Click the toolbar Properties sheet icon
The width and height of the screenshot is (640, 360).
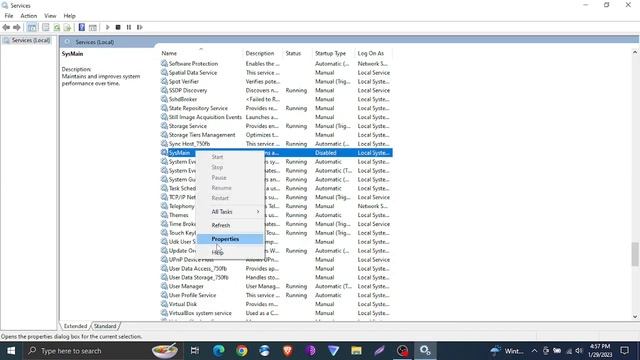[x=46, y=27]
